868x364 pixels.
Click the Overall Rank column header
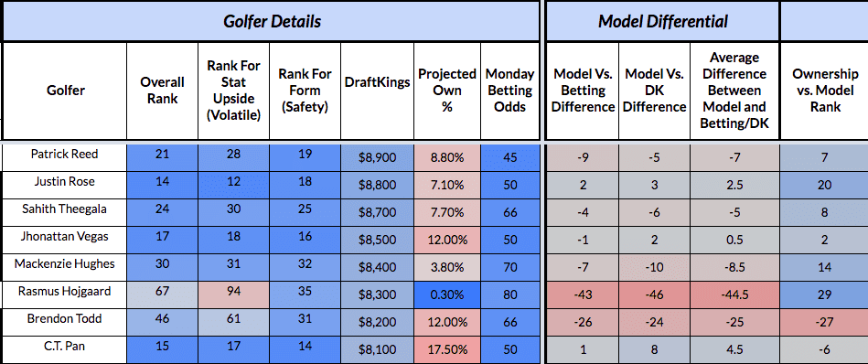point(162,91)
